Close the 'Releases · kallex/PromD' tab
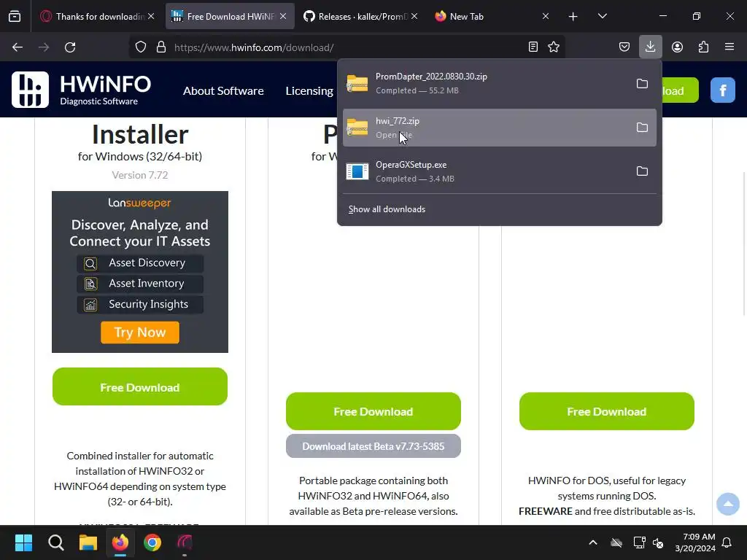The width and height of the screenshot is (747, 560). pos(414,16)
